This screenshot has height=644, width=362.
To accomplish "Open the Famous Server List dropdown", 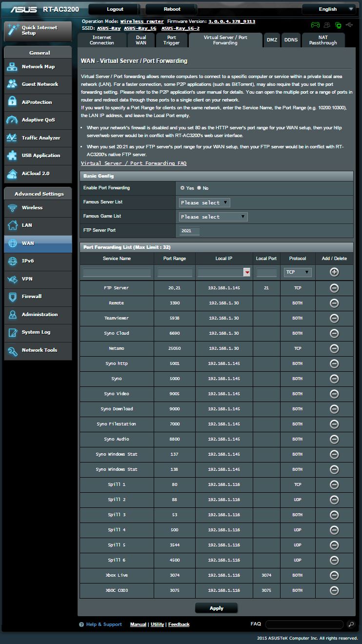I will point(204,202).
